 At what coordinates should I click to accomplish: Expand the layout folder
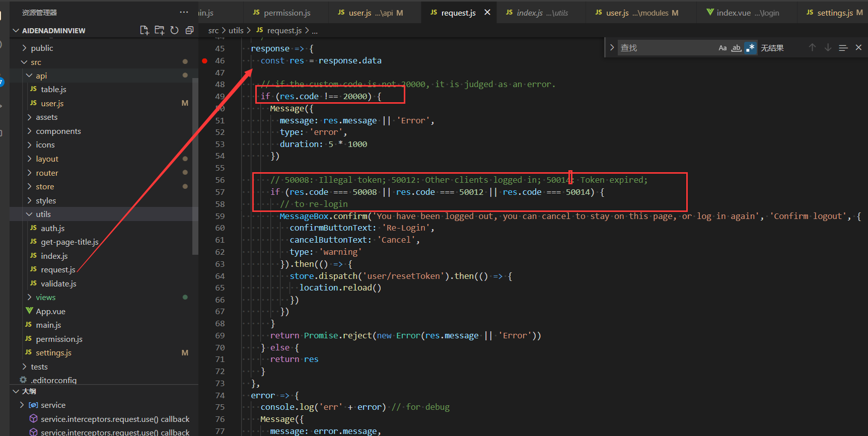pyautogui.click(x=47, y=159)
